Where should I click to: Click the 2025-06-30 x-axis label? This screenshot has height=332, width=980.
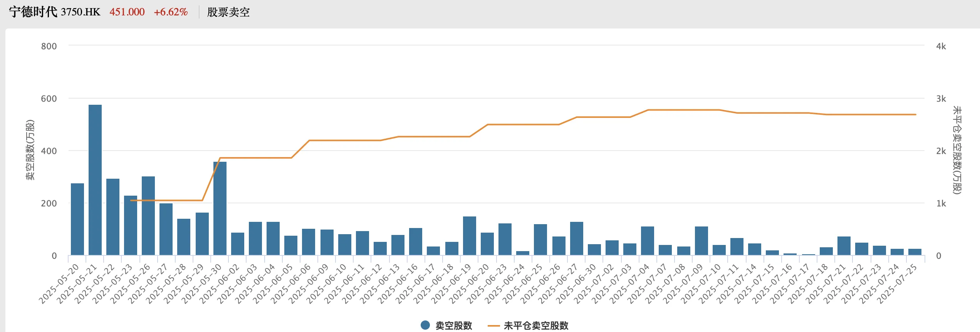point(576,284)
